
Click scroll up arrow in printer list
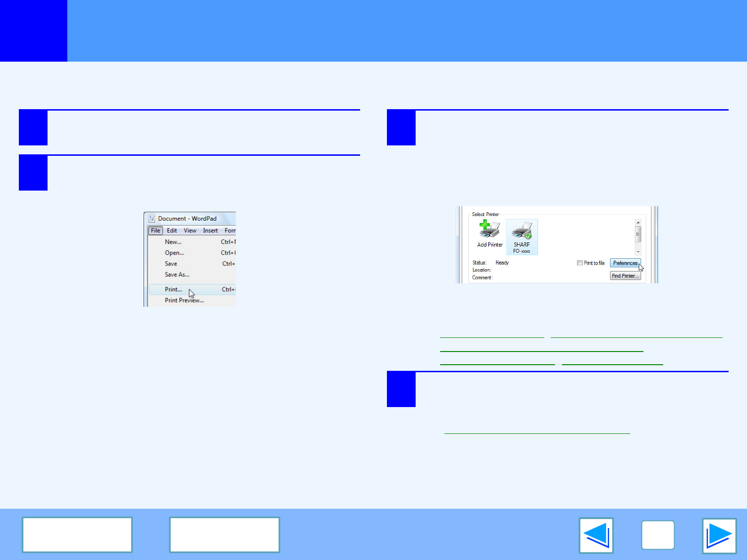[x=638, y=223]
